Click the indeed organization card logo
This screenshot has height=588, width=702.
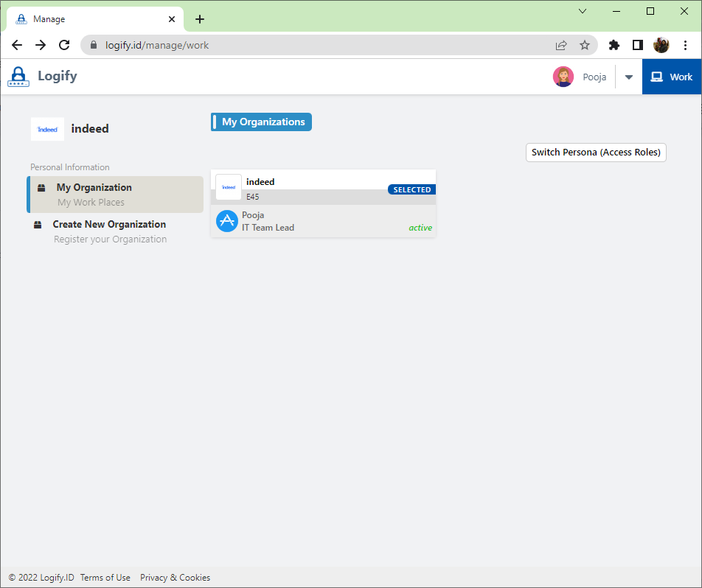(x=229, y=187)
